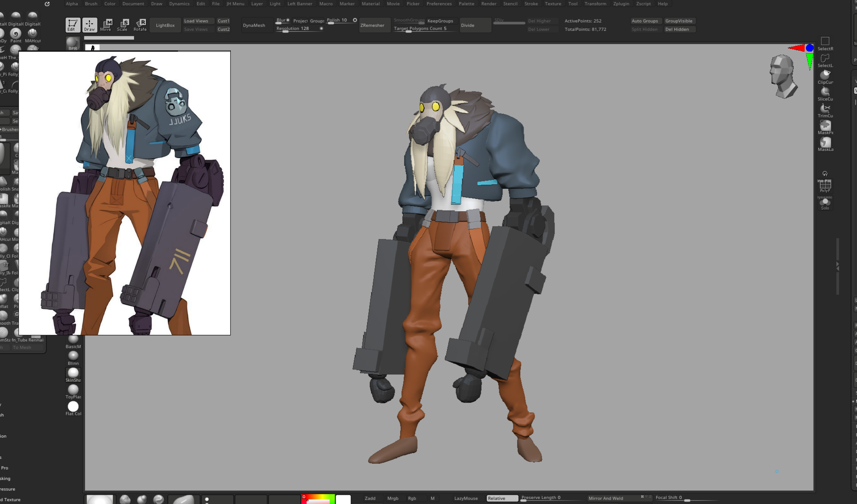857x504 pixels.
Task: Click the head-shaped camera view orientation widget
Action: click(783, 77)
